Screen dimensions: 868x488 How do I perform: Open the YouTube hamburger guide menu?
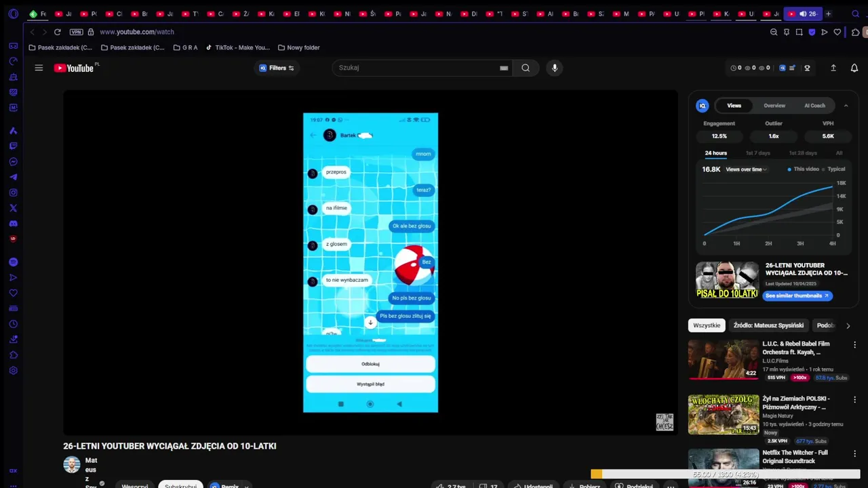[x=39, y=68]
